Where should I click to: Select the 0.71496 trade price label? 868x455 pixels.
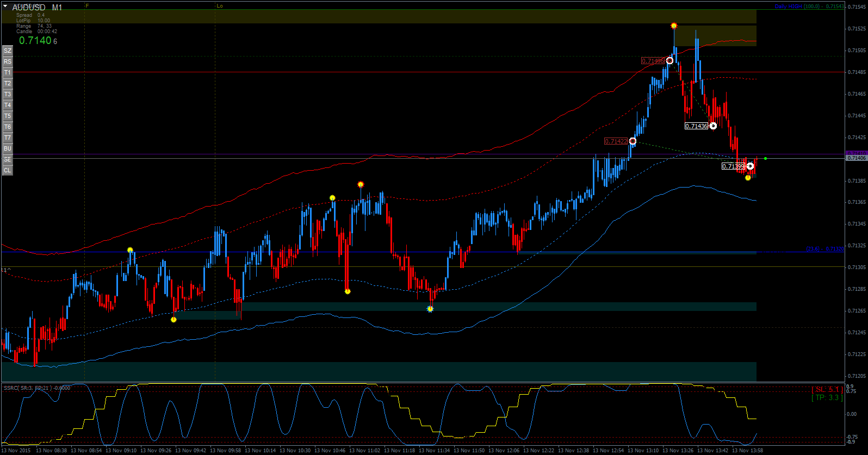point(653,61)
